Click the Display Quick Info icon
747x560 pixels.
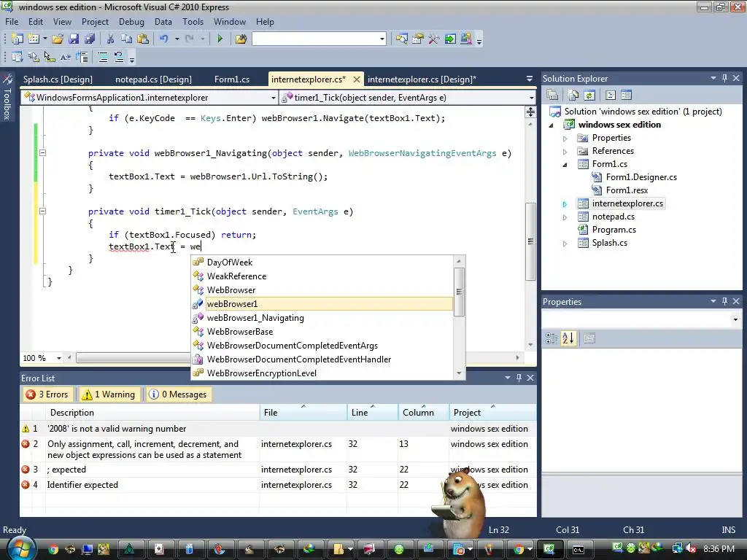tap(49, 57)
